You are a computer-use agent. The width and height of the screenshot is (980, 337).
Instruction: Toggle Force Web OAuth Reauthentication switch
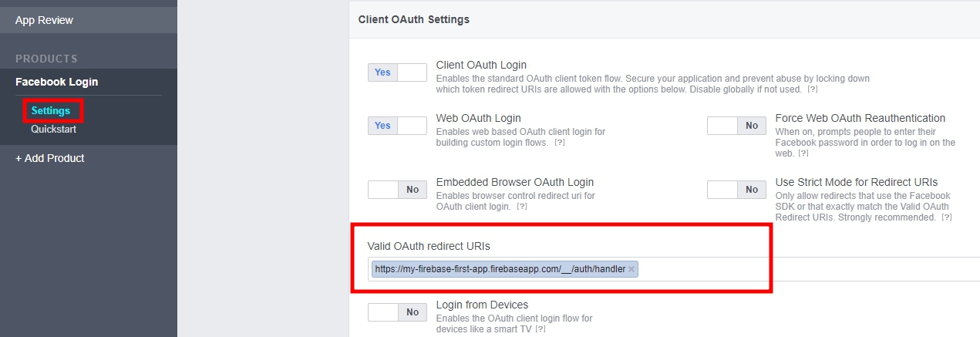click(736, 126)
